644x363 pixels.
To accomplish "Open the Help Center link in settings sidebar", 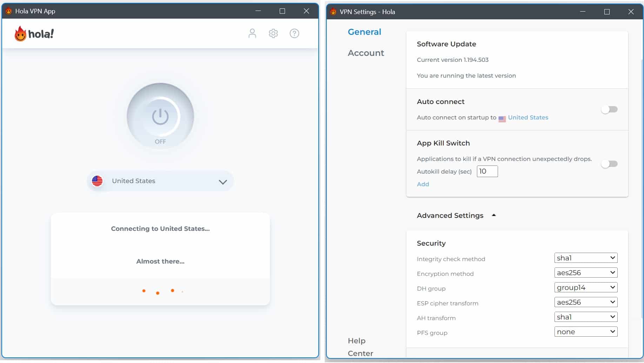I will [360, 347].
